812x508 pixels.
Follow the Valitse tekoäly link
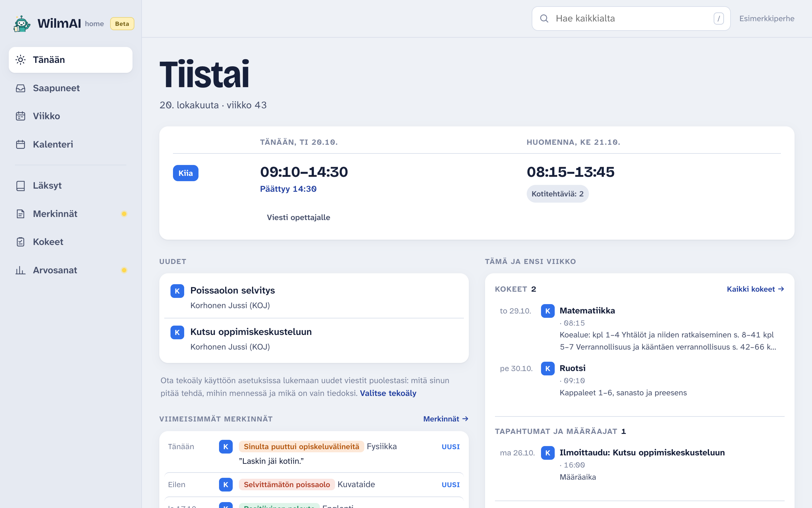click(388, 393)
